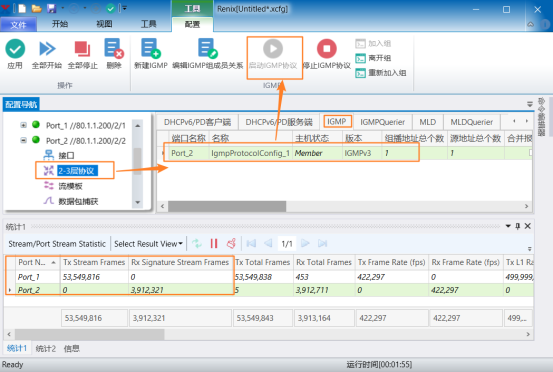The width and height of the screenshot is (553, 372).
Task: Pause statistics with red pause icon
Action: click(214, 243)
